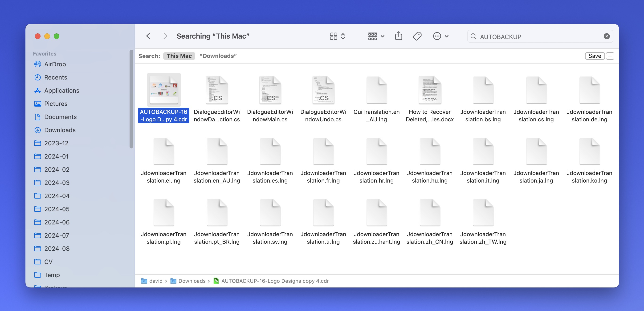Select JdownloaderTranslation.el.lng file icon

coord(164,151)
